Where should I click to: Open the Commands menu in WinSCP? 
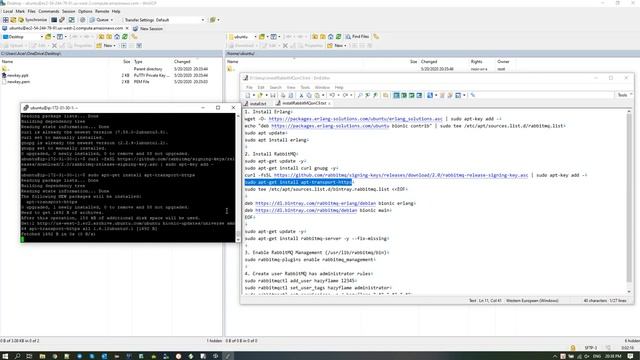pyautogui.click(x=49, y=11)
